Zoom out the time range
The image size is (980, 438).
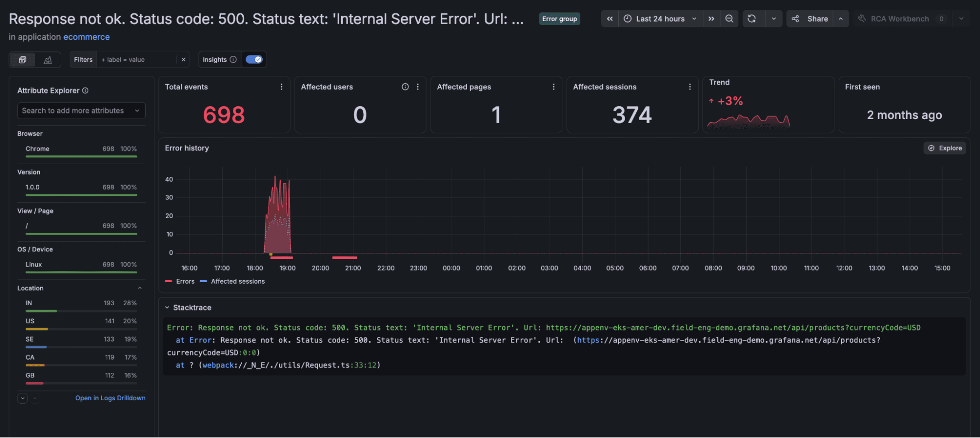(x=729, y=19)
